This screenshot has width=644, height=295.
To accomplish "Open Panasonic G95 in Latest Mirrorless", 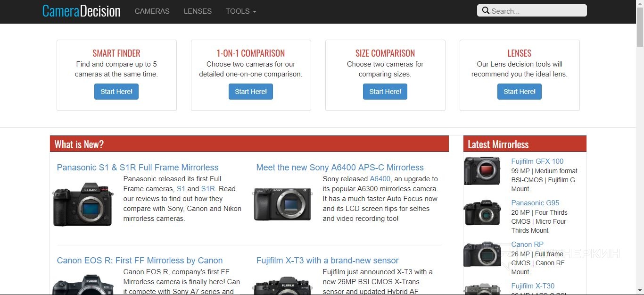I will tap(535, 203).
